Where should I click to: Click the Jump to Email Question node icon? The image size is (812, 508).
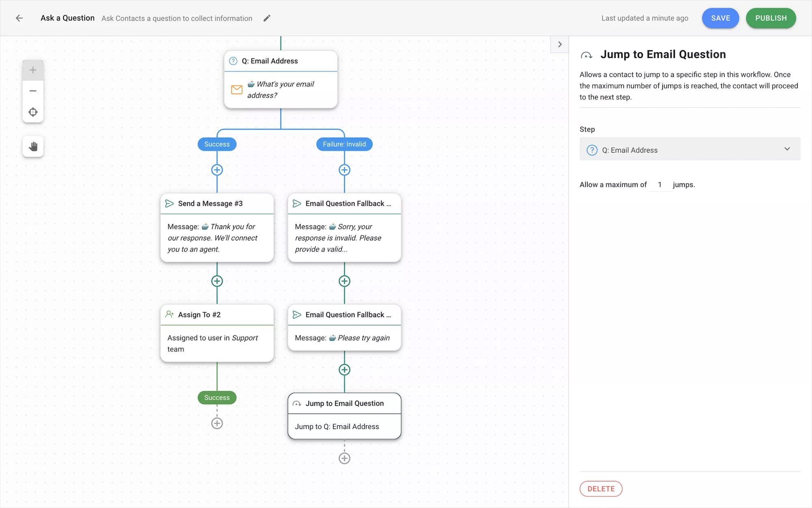tap(296, 403)
